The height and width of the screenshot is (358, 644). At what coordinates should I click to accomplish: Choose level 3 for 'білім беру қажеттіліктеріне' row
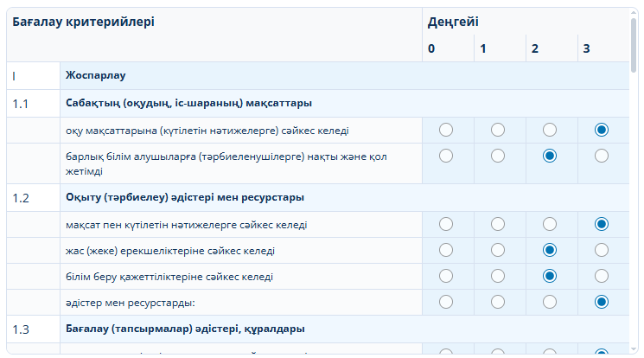pyautogui.click(x=602, y=276)
